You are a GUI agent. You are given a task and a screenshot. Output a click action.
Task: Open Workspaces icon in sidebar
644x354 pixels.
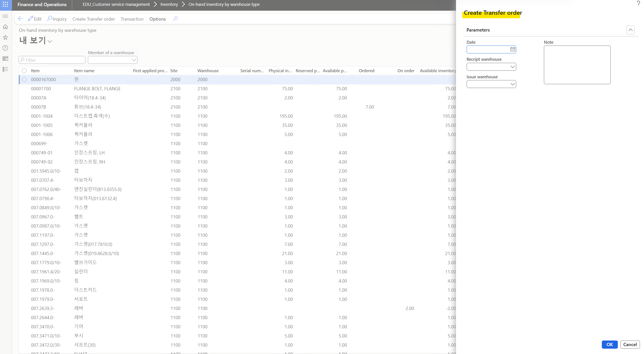5,58
